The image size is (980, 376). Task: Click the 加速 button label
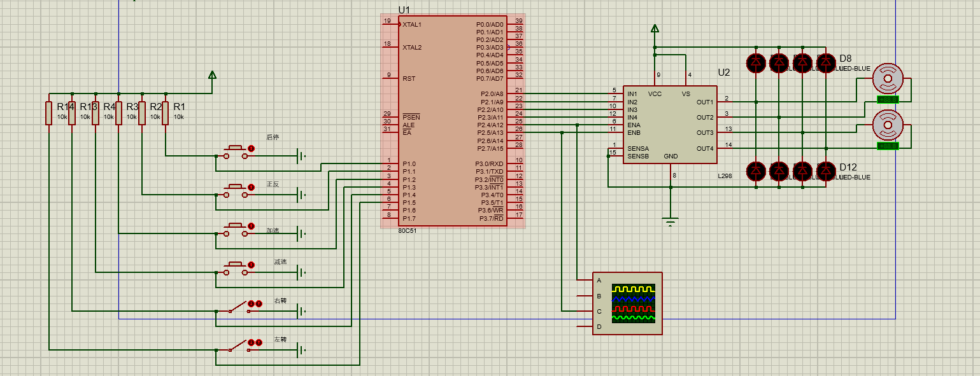pos(273,230)
